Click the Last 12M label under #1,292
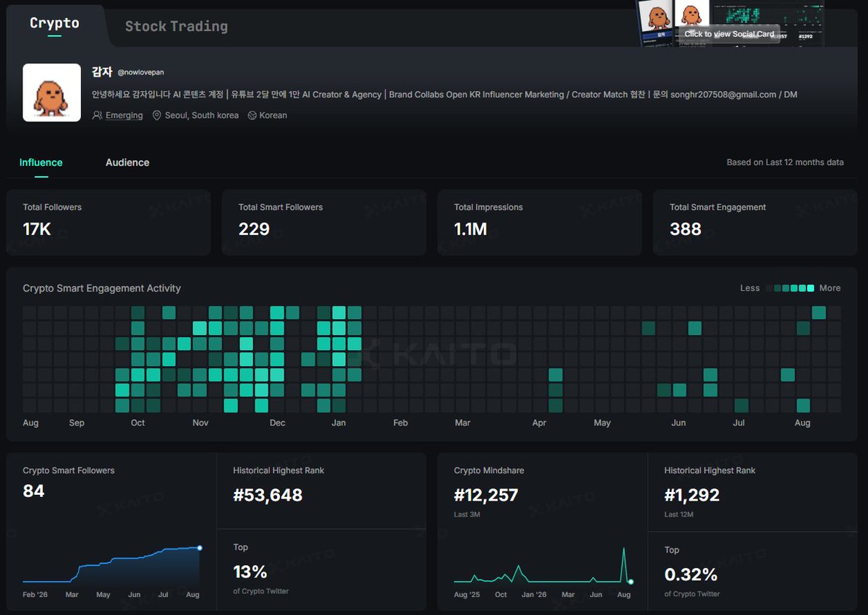868x615 pixels. [x=680, y=514]
